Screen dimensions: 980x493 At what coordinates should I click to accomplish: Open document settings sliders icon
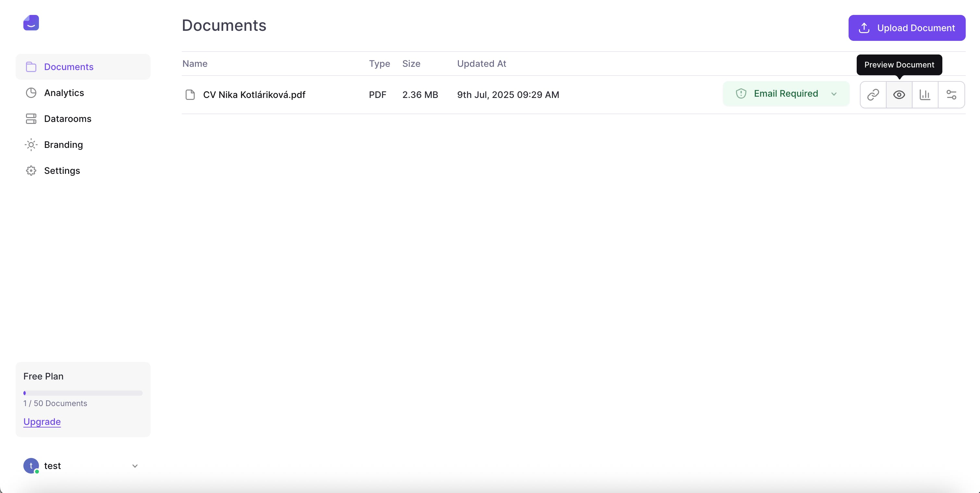coord(951,95)
